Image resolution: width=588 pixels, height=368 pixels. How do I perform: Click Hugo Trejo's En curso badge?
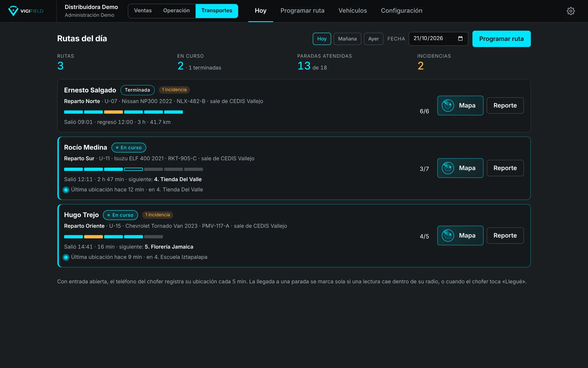[x=121, y=215]
